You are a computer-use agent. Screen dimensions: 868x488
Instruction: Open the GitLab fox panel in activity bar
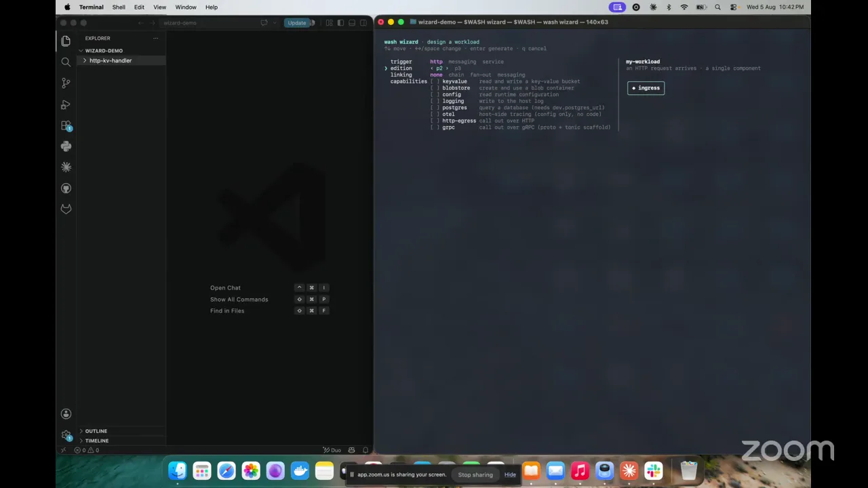coord(66,209)
